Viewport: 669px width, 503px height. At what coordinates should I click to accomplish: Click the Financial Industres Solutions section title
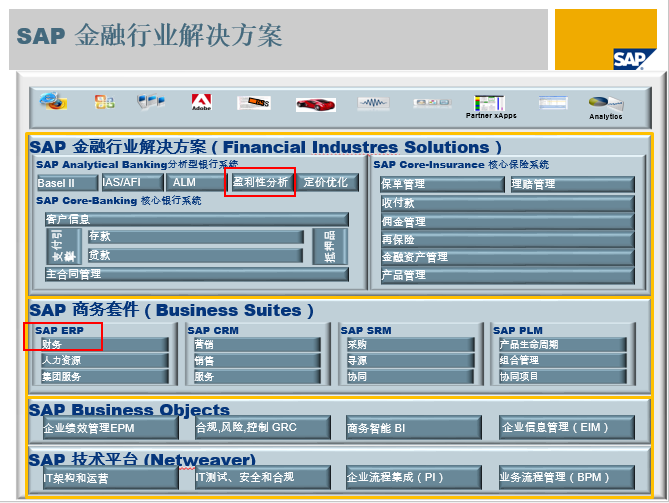pyautogui.click(x=265, y=147)
